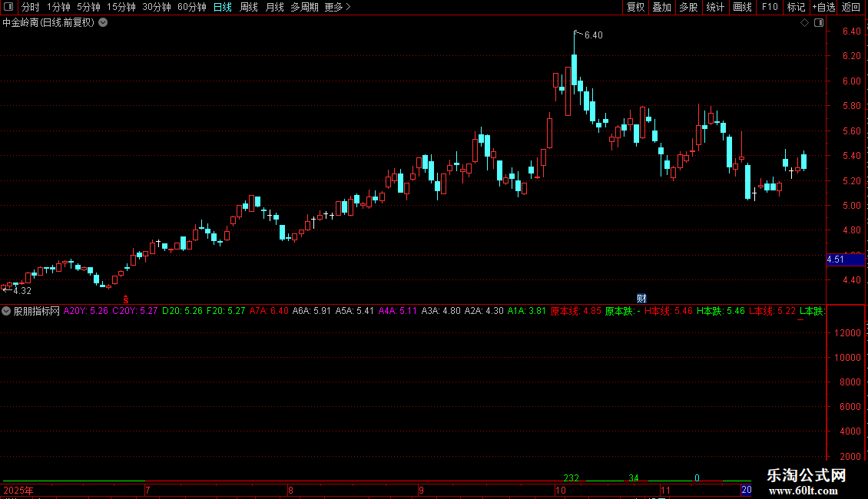The width and height of the screenshot is (868, 499).
Task: Click the 复权 adjustment button
Action: click(635, 7)
